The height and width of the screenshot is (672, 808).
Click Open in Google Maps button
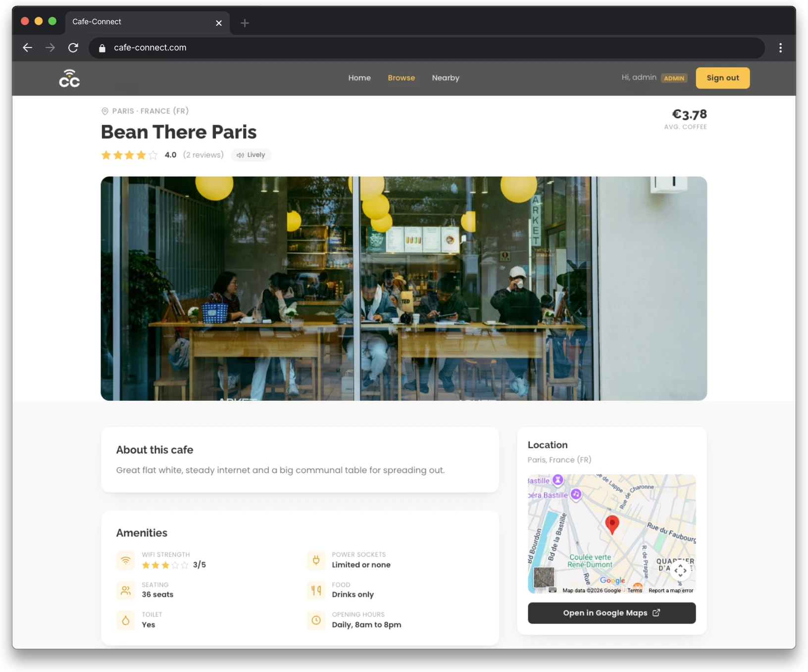coord(611,613)
